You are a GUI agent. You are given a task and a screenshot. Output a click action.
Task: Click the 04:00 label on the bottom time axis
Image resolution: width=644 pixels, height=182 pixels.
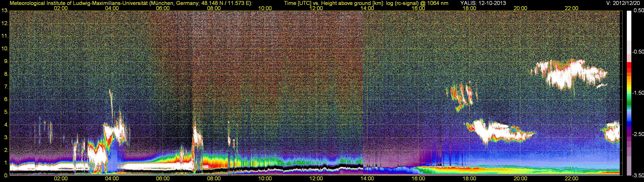(112, 179)
